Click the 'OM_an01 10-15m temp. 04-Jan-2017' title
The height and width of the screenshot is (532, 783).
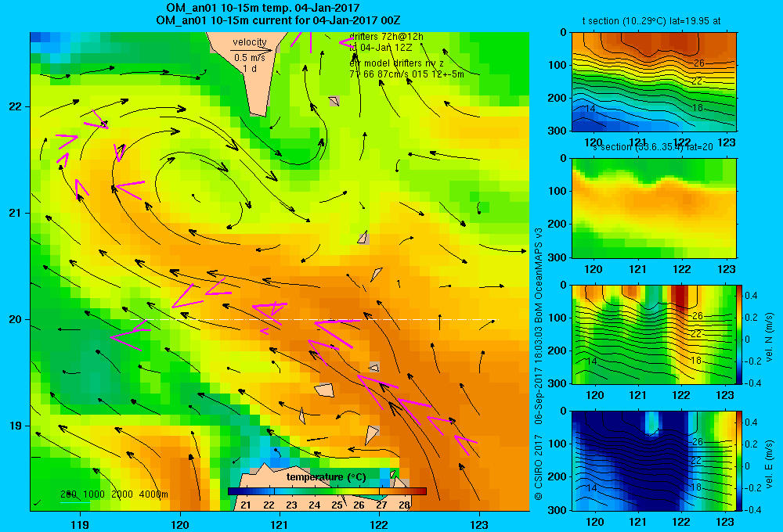click(x=262, y=8)
